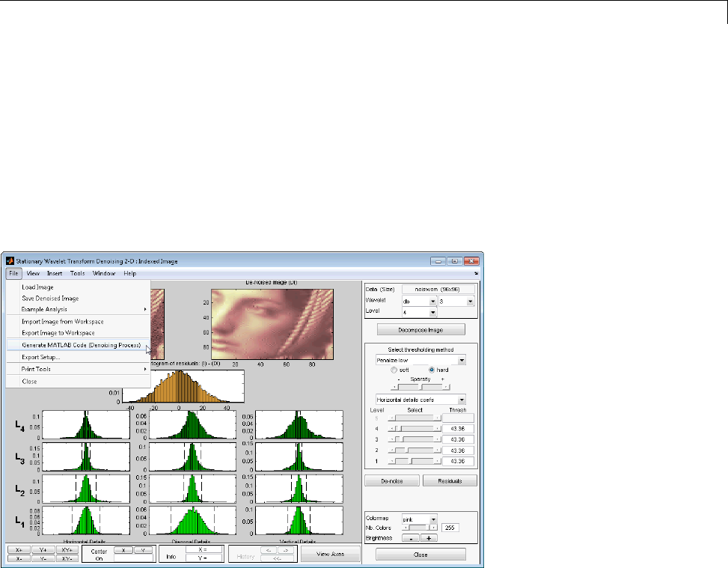The image size is (728, 568).
Task: Click the residuals histogram plot
Action: coord(183,386)
